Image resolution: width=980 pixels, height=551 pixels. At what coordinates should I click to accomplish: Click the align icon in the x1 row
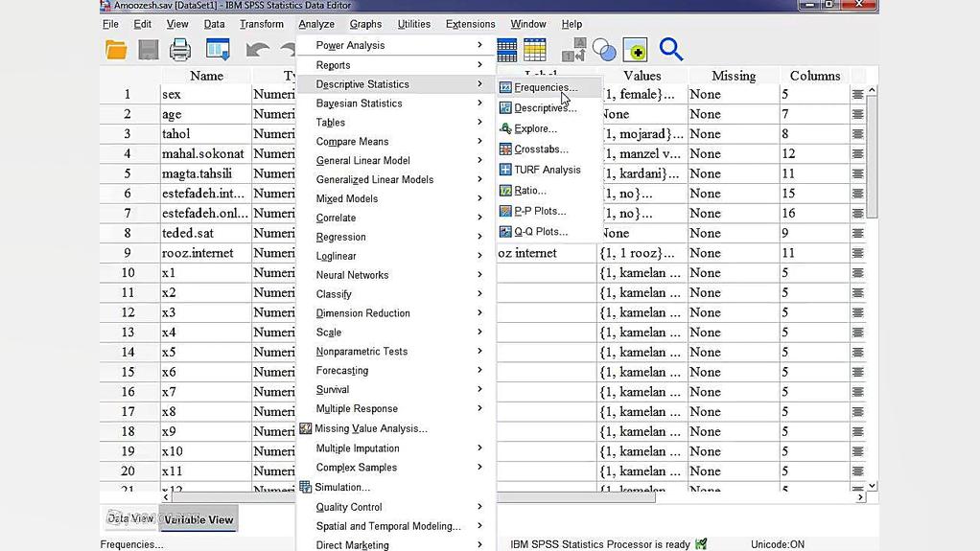(x=857, y=273)
